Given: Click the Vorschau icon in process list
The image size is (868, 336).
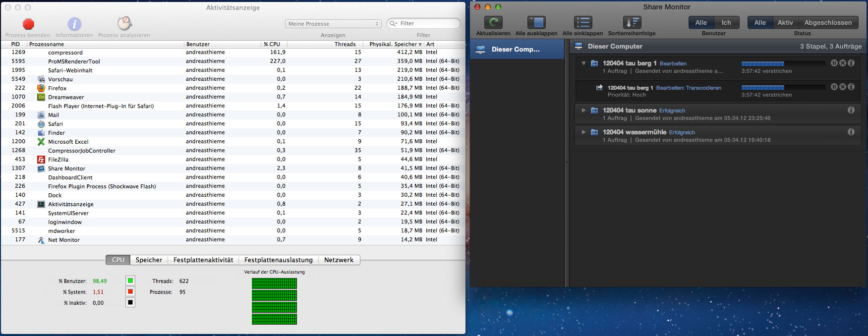Looking at the screenshot, I should pyautogui.click(x=41, y=79).
